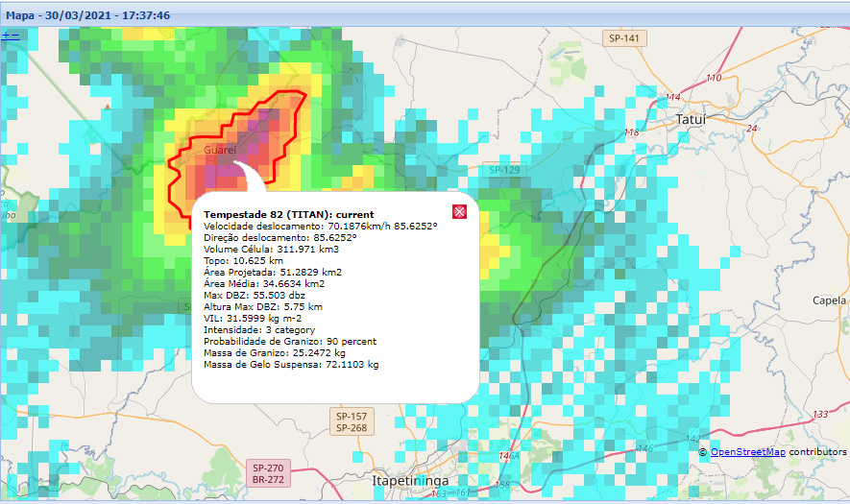The image size is (850, 504).
Task: Click the SP-270 road shield
Action: [269, 467]
